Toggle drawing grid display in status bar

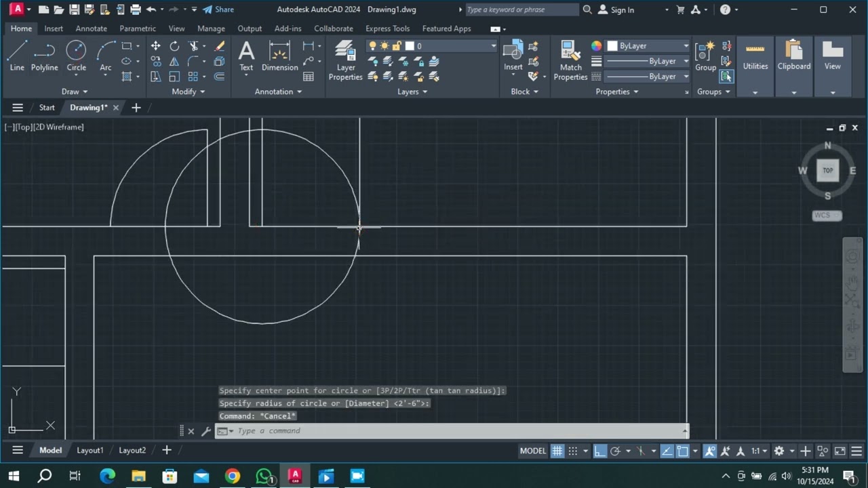(557, 451)
